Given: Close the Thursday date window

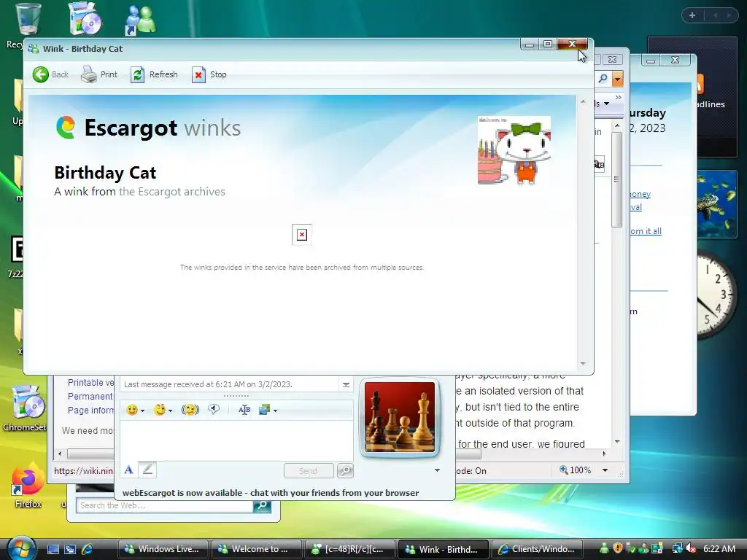Looking at the screenshot, I should point(675,60).
